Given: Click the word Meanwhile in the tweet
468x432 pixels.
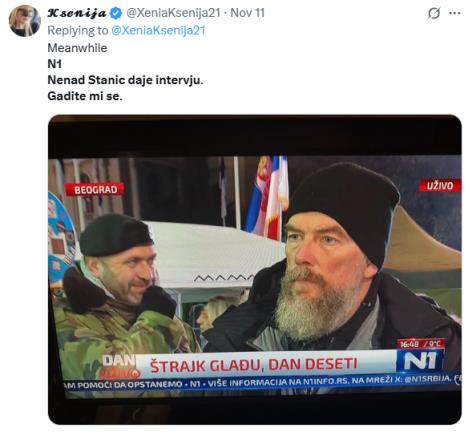Looking at the screenshot, I should coord(77,48).
